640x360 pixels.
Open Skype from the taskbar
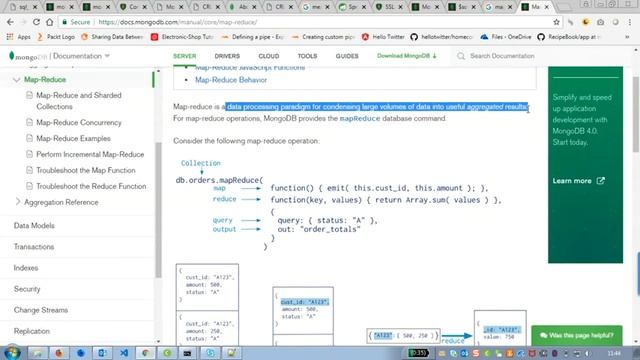tap(209, 353)
